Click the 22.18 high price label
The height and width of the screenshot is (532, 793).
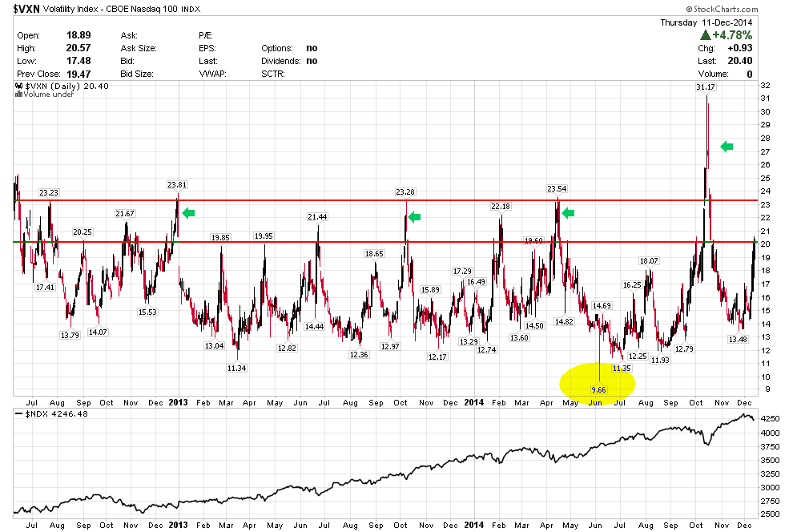click(501, 207)
